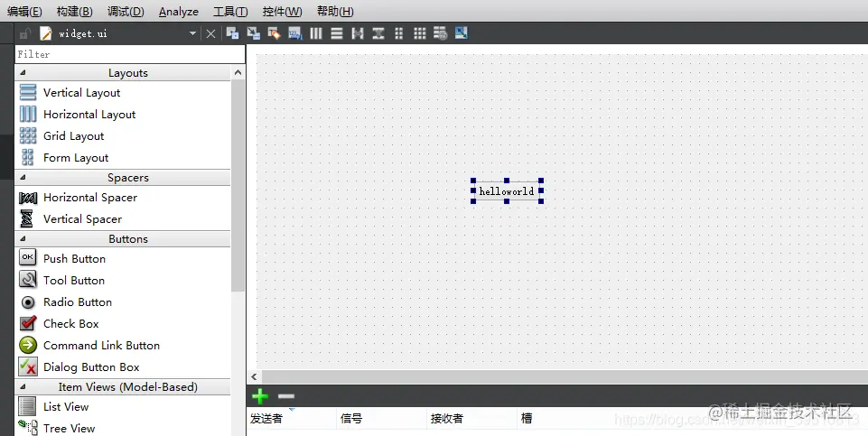The image size is (868, 436).
Task: Click the Command Link Button text
Action: click(102, 345)
